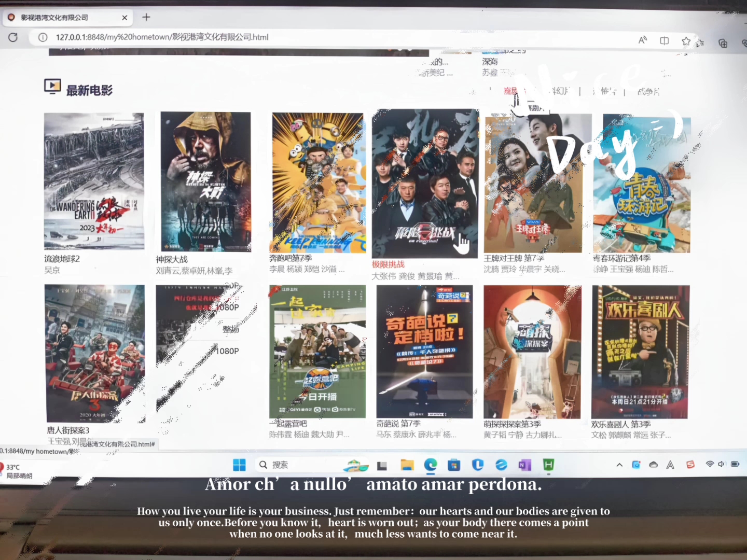Select the 科幻片 category tab
The image size is (747, 560).
point(559,91)
